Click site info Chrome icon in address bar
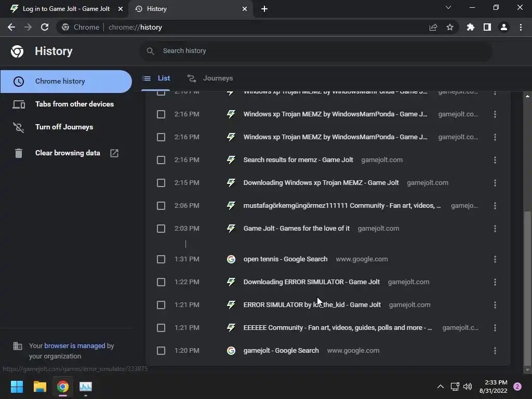 [65, 27]
